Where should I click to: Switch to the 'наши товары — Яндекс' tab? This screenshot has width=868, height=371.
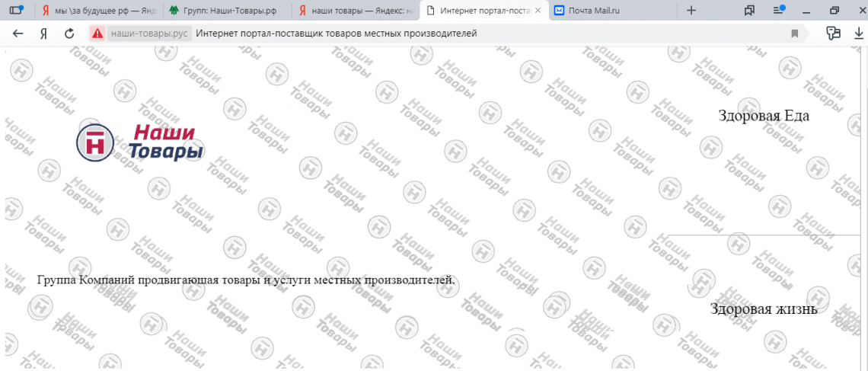[x=356, y=10]
